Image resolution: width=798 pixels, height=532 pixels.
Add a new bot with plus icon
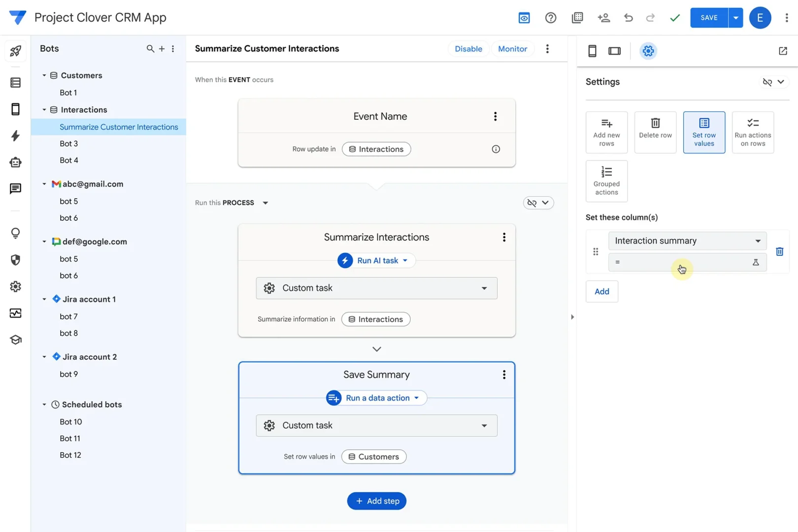[x=162, y=49]
